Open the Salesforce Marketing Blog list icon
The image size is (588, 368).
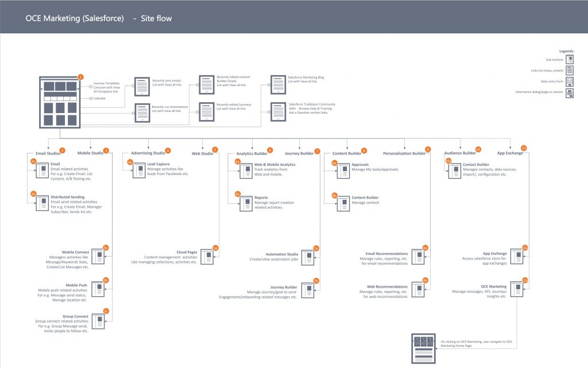278,84
